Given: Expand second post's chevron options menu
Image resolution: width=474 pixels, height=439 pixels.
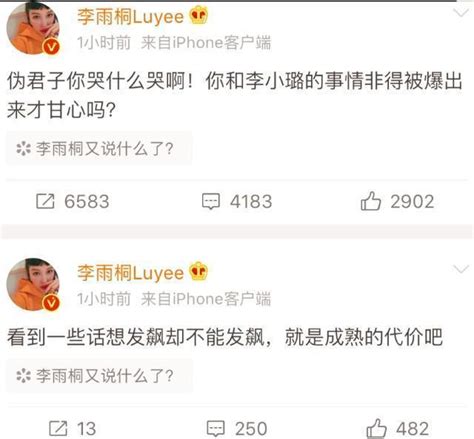Looking at the screenshot, I should (462, 269).
